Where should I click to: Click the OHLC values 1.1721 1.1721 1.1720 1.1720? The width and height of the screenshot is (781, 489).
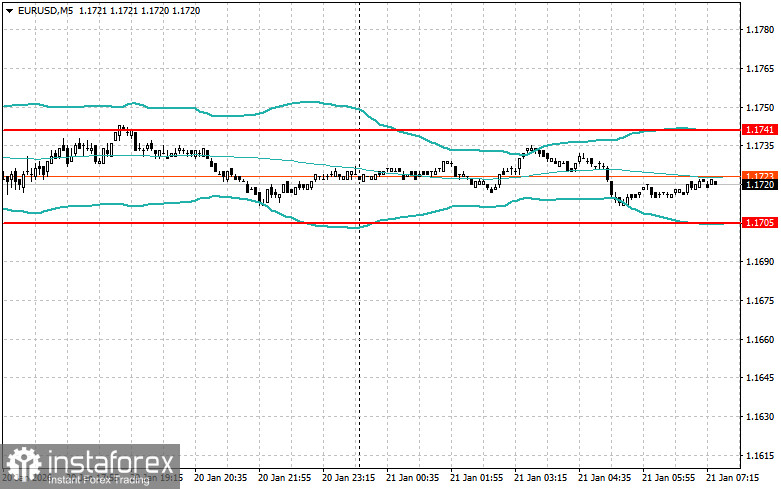(140, 10)
